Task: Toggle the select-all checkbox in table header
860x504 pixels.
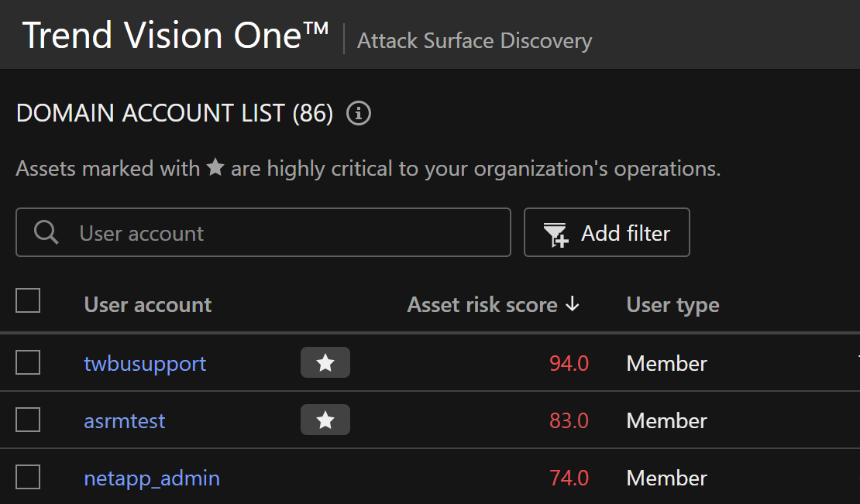Action: tap(28, 301)
